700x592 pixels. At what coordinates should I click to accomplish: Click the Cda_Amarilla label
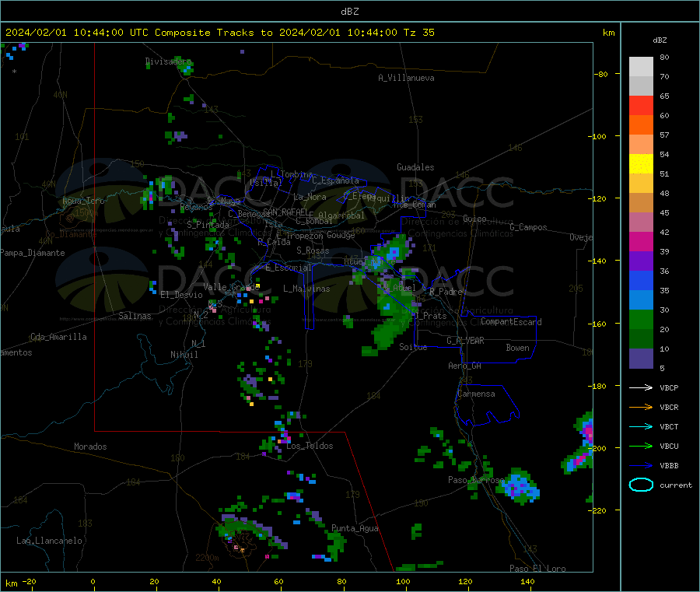point(58,337)
